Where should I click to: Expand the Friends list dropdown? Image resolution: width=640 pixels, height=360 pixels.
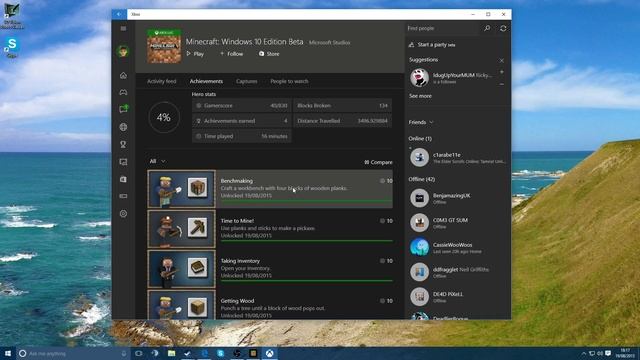click(421, 122)
